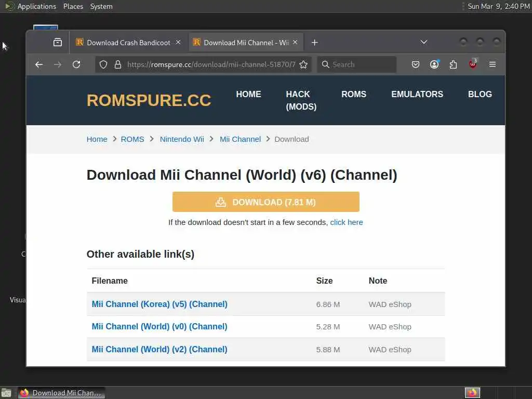The image size is (532, 399).
Task: Switch to Download Crash Bandicoot tab
Action: [x=128, y=43]
